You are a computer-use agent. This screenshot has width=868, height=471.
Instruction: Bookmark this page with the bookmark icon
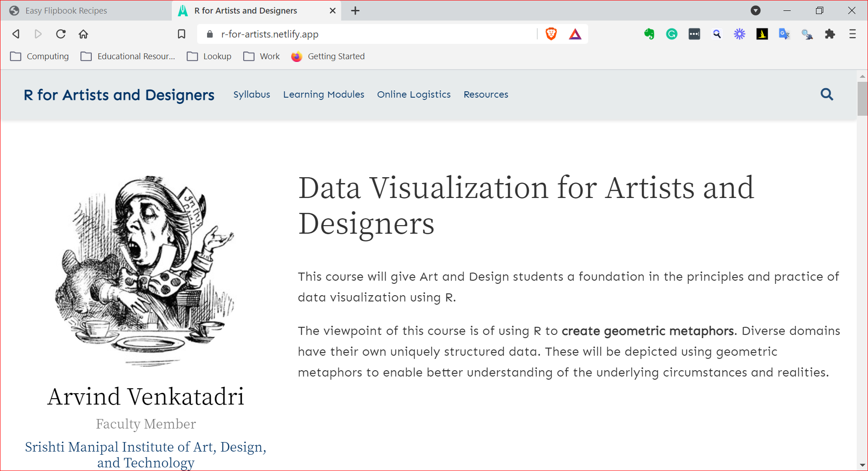pos(181,34)
